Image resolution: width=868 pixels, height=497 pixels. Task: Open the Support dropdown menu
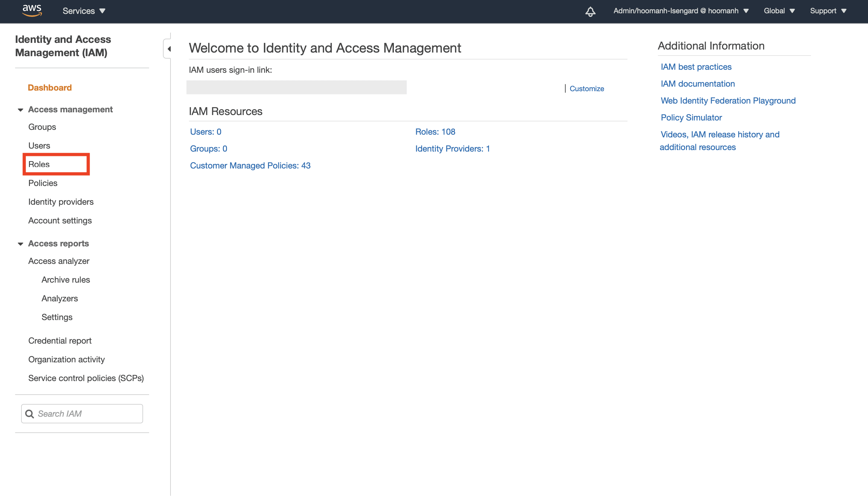tap(828, 11)
